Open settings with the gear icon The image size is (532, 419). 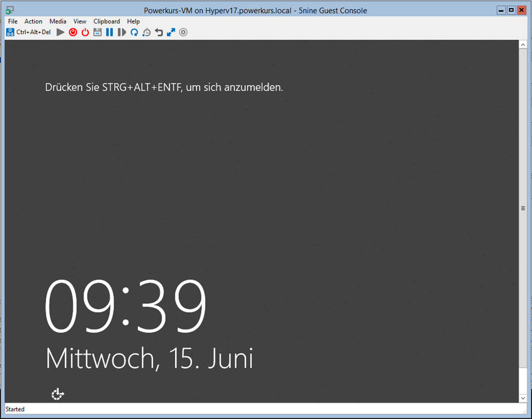(x=183, y=32)
